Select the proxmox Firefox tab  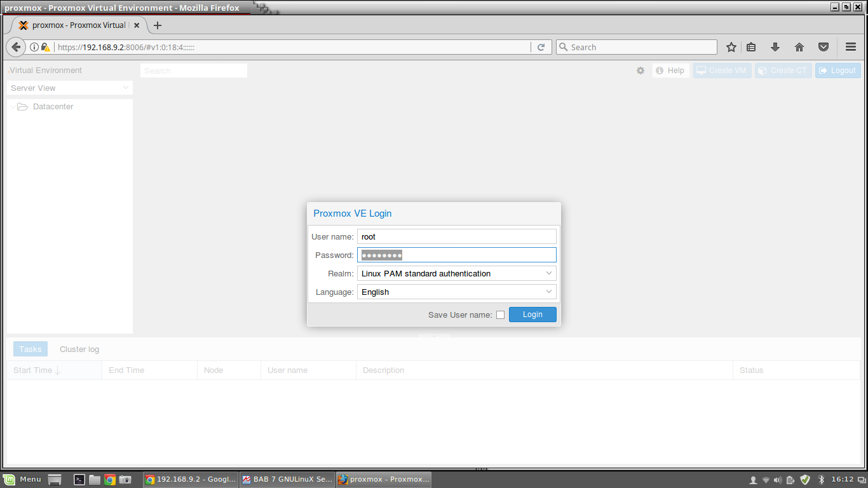coord(78,25)
